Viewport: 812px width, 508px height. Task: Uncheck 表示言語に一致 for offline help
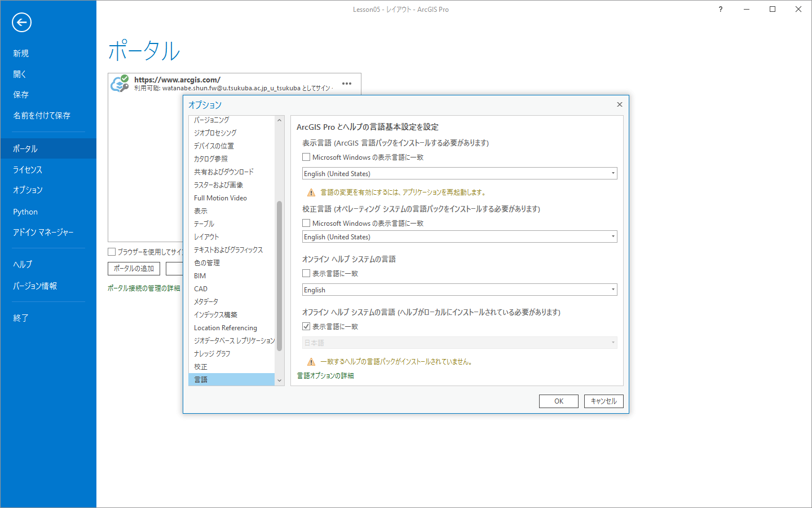(306, 326)
